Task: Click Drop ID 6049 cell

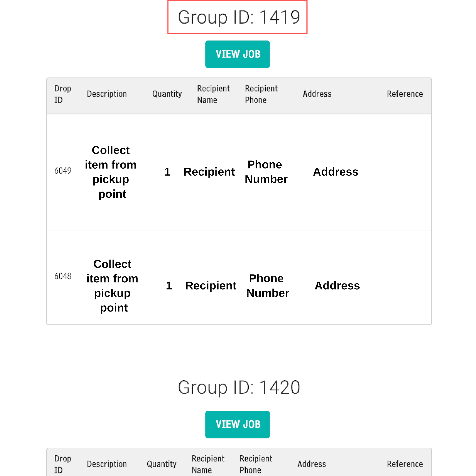Action: 63,170
